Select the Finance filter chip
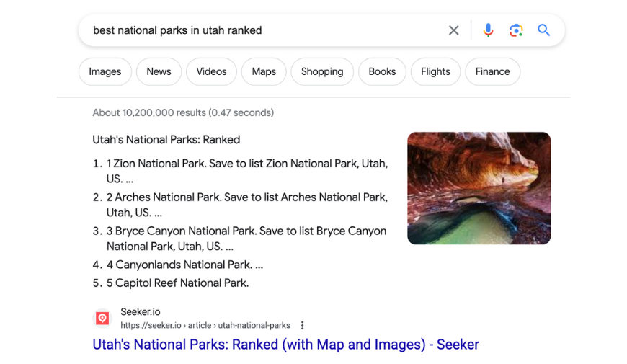The image size is (627, 364). (x=493, y=71)
